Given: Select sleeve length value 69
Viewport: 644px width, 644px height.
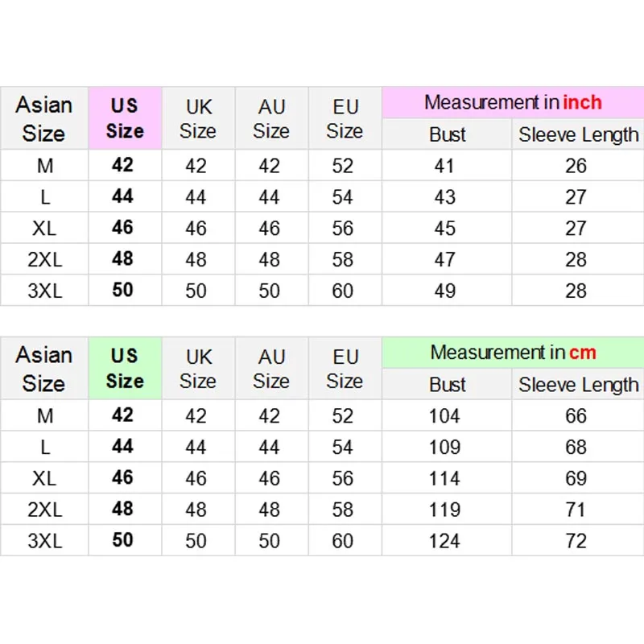Looking at the screenshot, I should 576,478.
